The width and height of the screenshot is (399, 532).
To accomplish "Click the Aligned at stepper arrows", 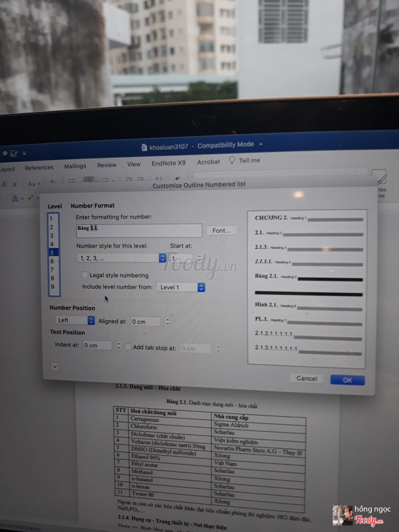I will [x=168, y=321].
